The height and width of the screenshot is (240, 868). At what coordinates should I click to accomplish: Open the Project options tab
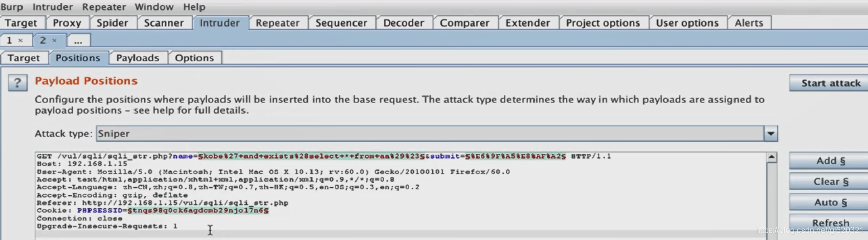pos(603,23)
